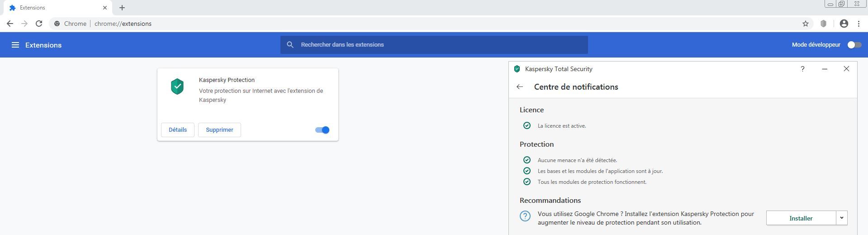Click the search magnifier icon in extensions bar
Screen dimensions: 868x235
pyautogui.click(x=290, y=44)
